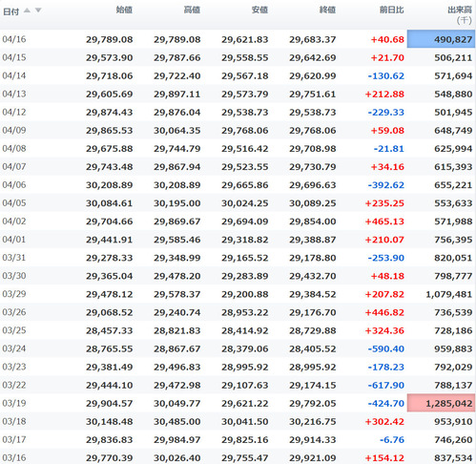This screenshot has height=464, width=476.
Task: Click change value +21.70
Action: tap(387, 57)
